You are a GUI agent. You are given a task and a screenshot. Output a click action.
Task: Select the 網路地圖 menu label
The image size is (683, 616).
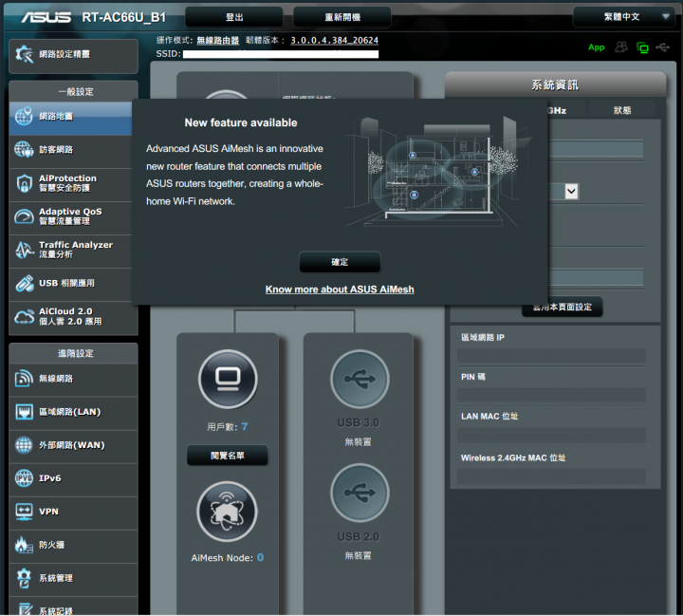point(56,117)
